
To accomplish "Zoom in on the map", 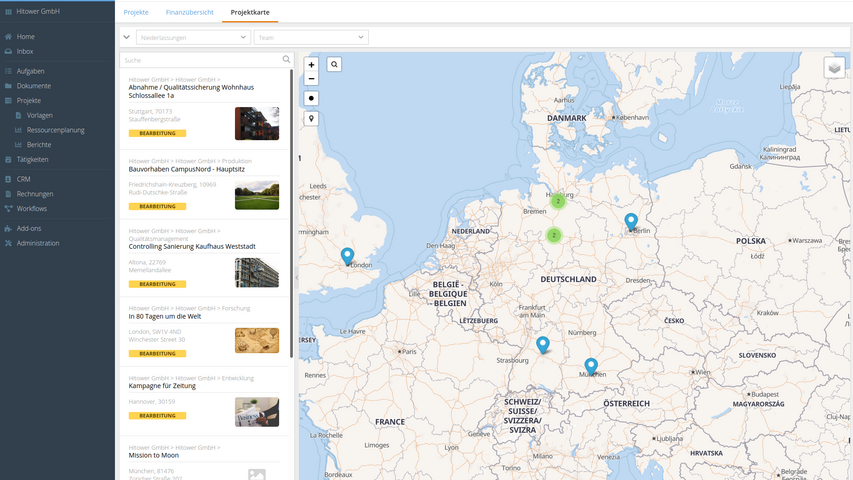I will (x=311, y=64).
